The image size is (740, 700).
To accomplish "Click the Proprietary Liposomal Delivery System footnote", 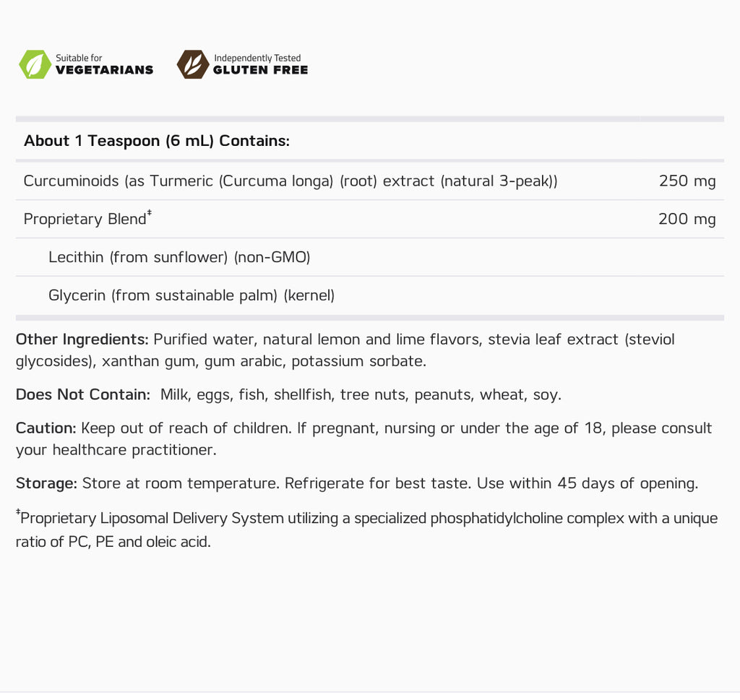I will click(x=366, y=530).
